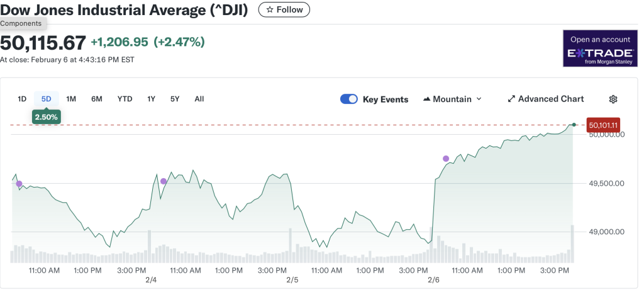The width and height of the screenshot is (644, 294).
Task: Switch to the 1M range
Action: 71,99
